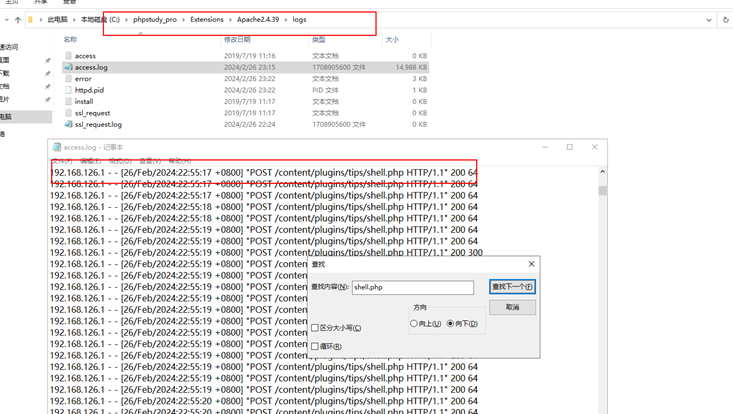Select the ssl_request.log file name
Viewport: 733px width, 414px height.
pyautogui.click(x=98, y=124)
